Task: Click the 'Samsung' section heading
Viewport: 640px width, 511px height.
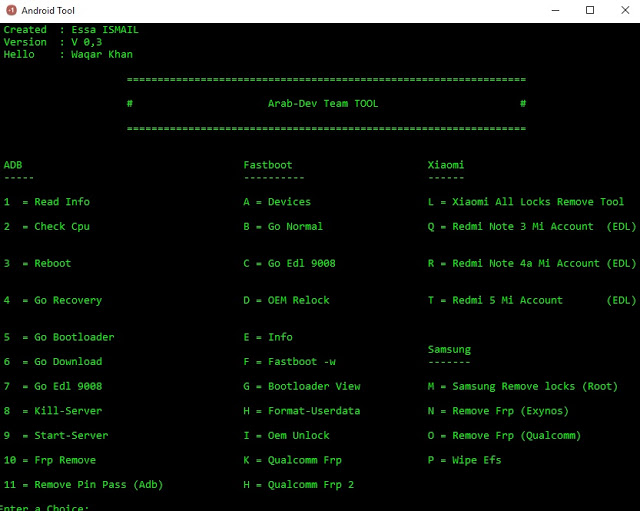Action: [x=449, y=349]
